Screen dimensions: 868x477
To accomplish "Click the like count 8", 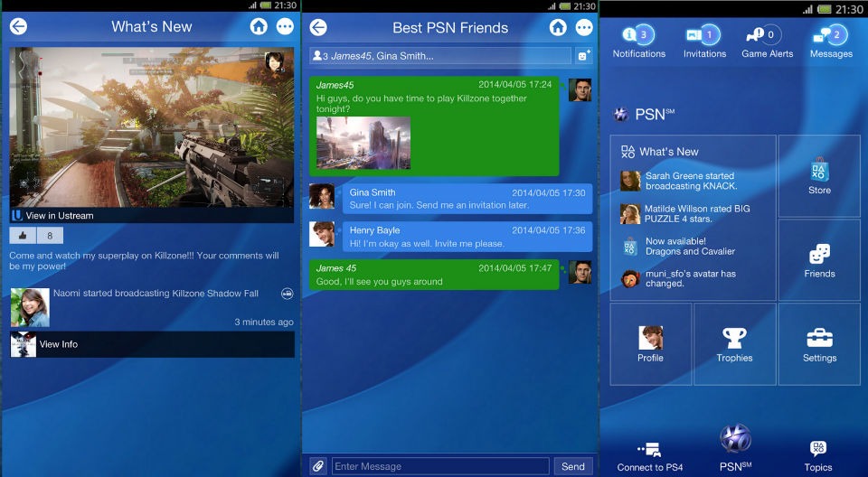I will click(50, 236).
